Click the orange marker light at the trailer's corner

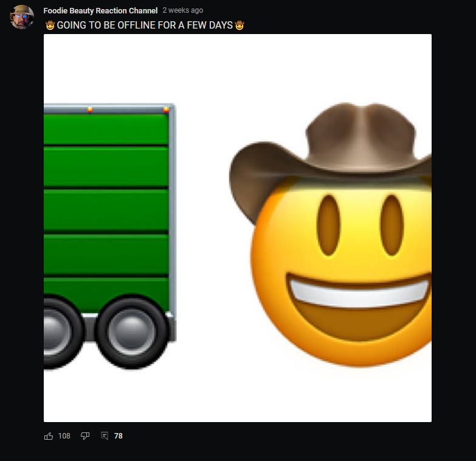[x=166, y=109]
